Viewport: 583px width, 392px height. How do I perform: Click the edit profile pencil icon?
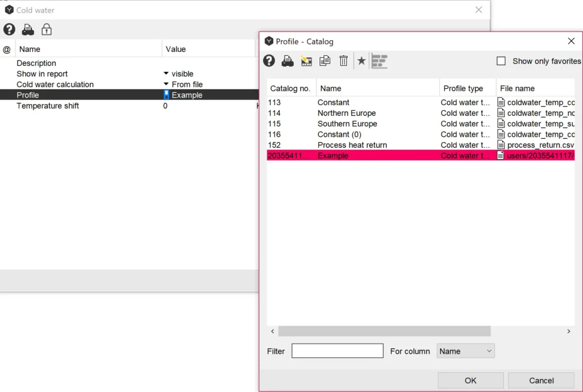306,61
